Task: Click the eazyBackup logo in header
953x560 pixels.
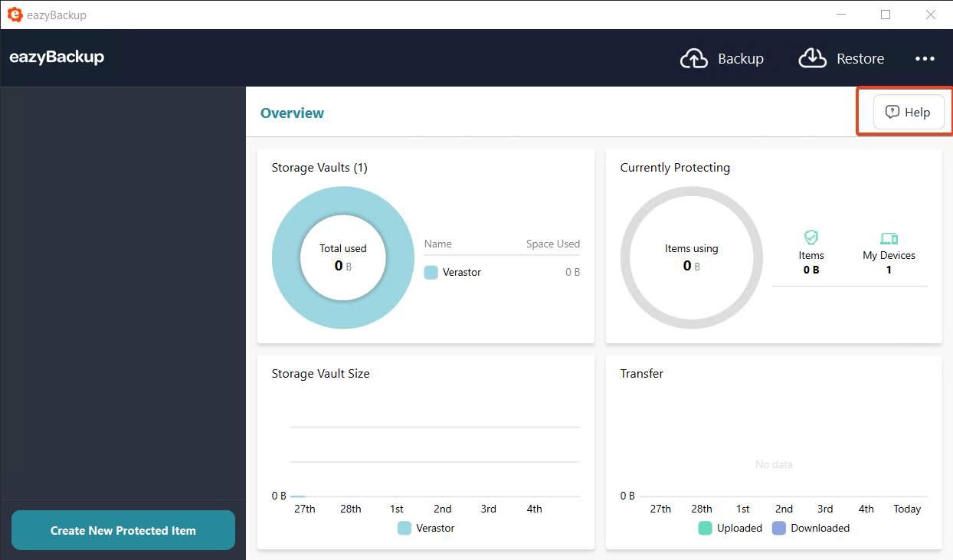Action: 57,57
